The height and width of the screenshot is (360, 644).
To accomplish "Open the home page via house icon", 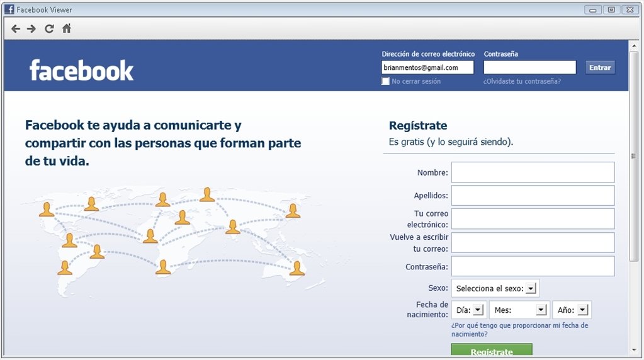I will tap(67, 28).
